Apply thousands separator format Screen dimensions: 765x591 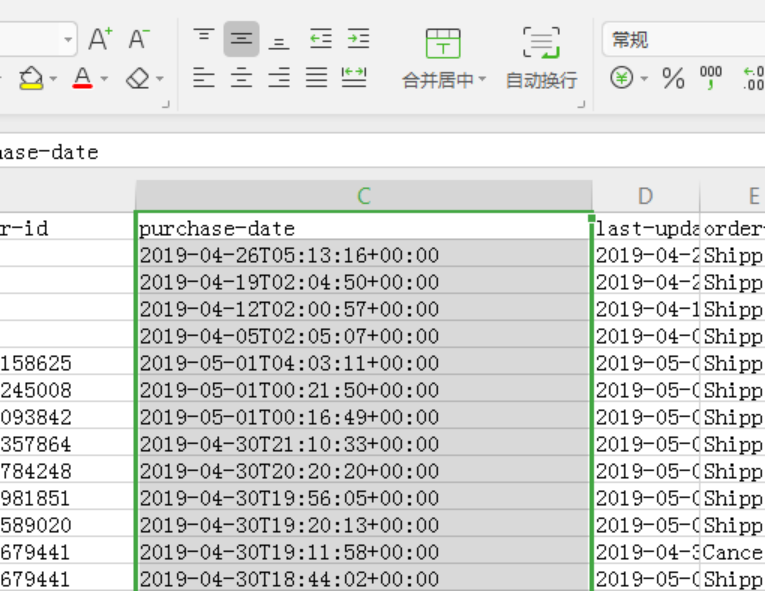(711, 78)
